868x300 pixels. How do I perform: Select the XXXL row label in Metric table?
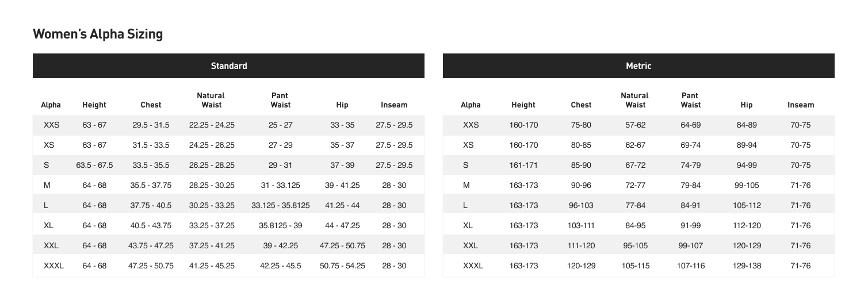point(473,266)
